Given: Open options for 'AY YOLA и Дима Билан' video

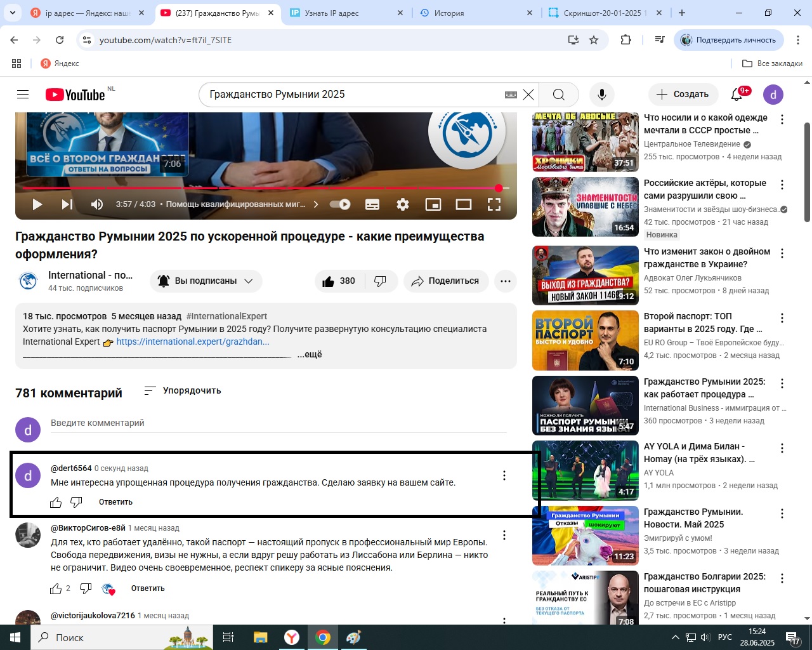Looking at the screenshot, I should [782, 448].
